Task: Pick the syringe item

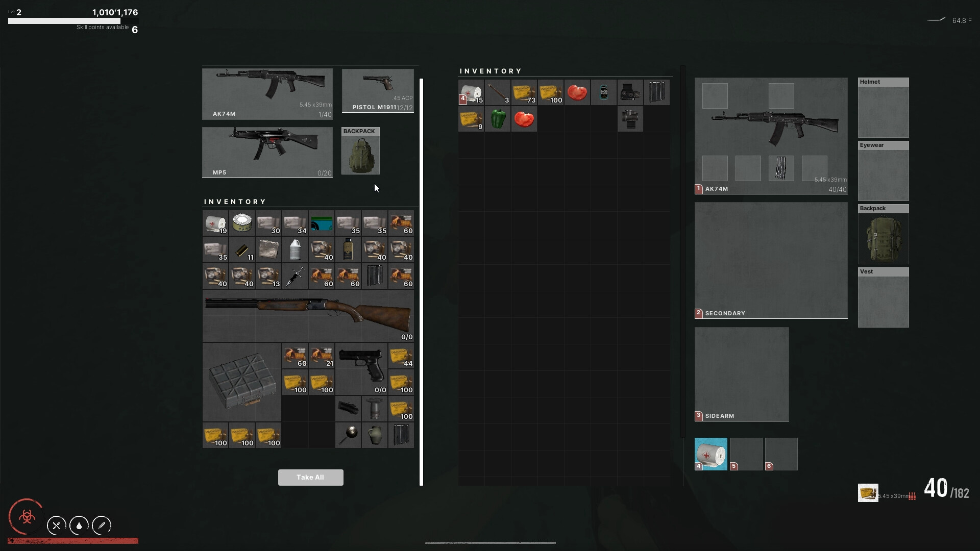Action: (x=295, y=277)
